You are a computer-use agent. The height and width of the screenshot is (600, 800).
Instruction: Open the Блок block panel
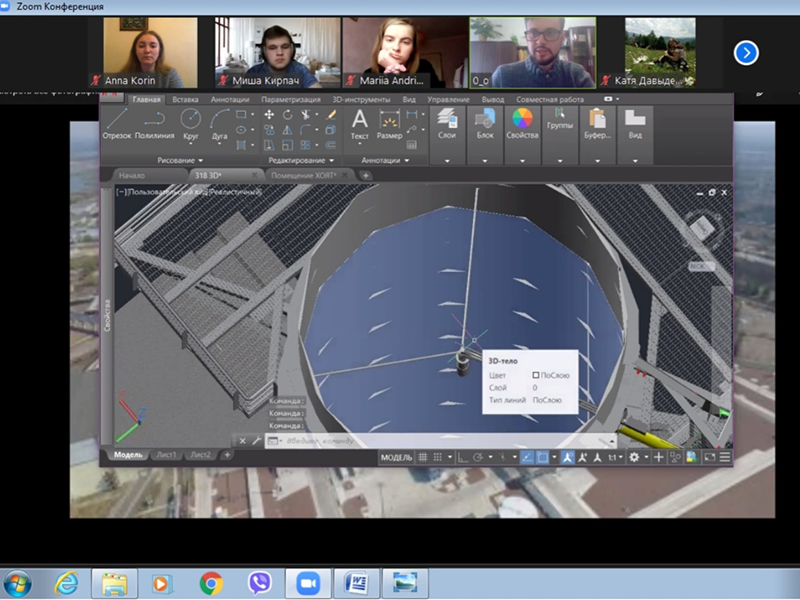point(485,124)
